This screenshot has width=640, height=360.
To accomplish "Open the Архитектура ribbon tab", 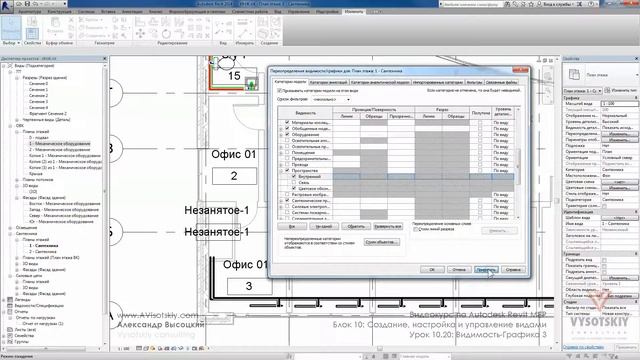I will pyautogui.click(x=30, y=11).
